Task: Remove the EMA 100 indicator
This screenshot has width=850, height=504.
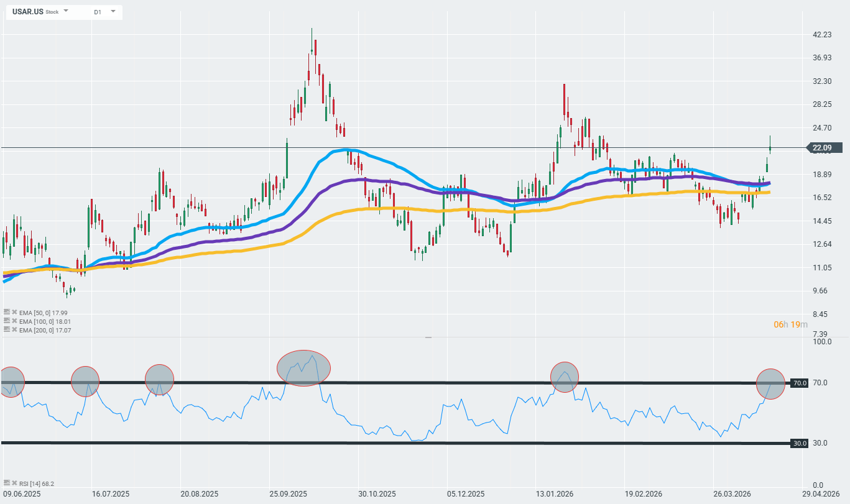Action: click(x=14, y=321)
